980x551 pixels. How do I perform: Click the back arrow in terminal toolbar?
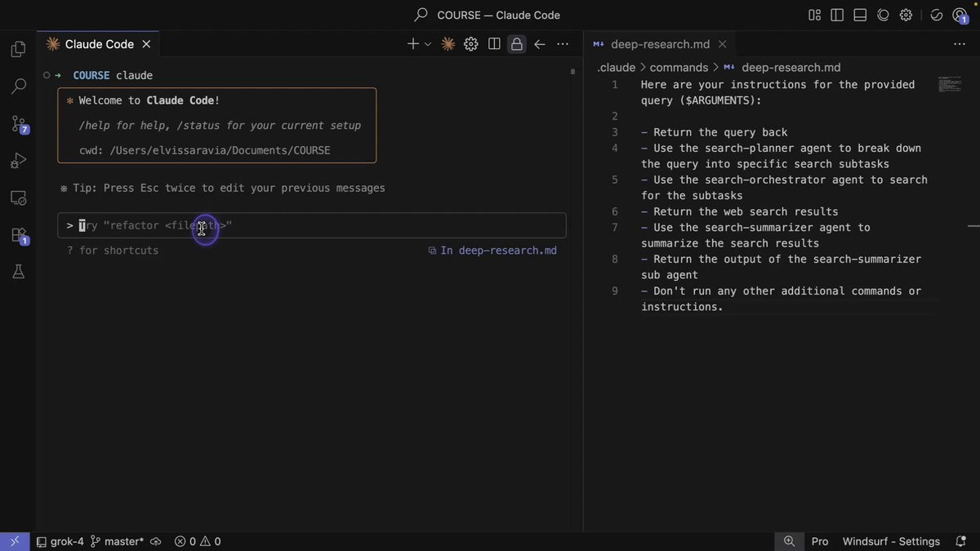(x=539, y=44)
